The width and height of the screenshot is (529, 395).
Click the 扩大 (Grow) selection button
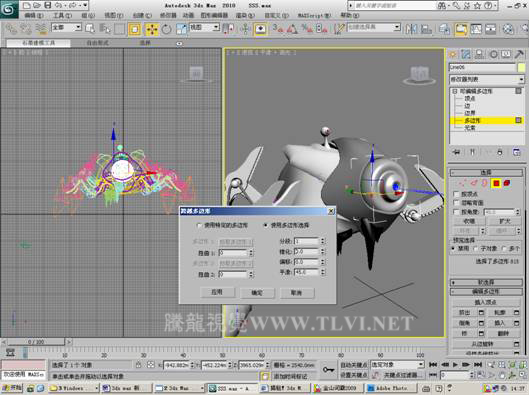click(504, 221)
